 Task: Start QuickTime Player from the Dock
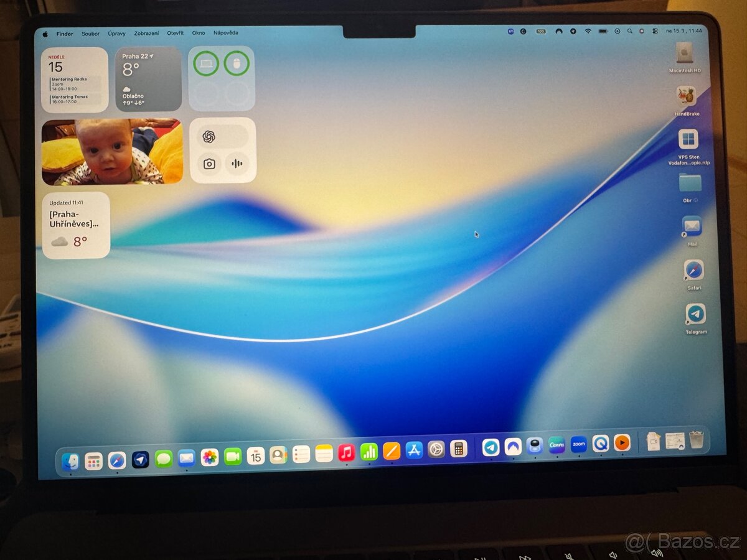pyautogui.click(x=599, y=443)
